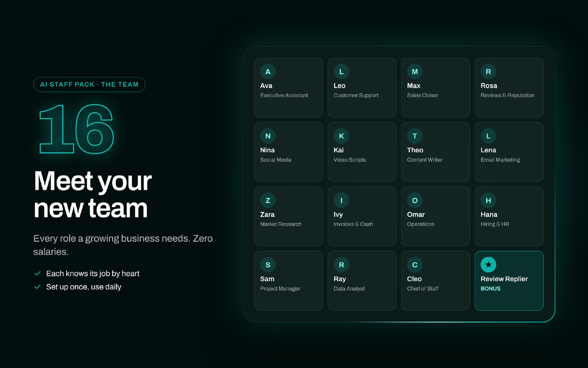Click the "AI STAFF PACK · THE TEAM" badge
588x368 pixels.
89,84
